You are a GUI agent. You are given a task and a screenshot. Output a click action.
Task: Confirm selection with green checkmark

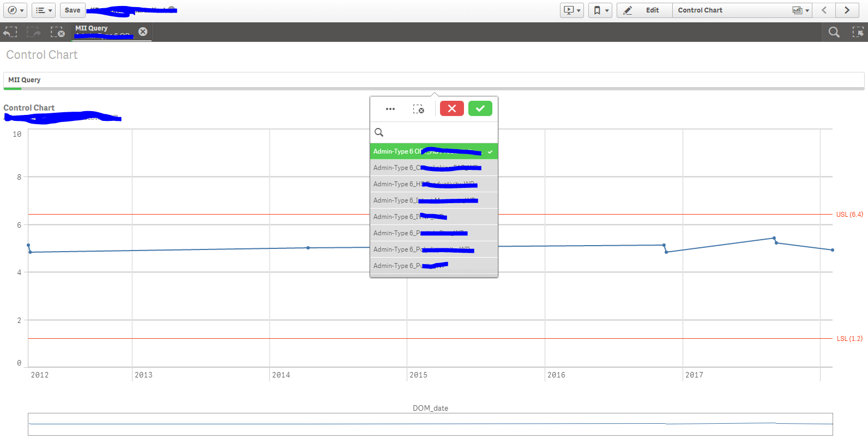480,108
